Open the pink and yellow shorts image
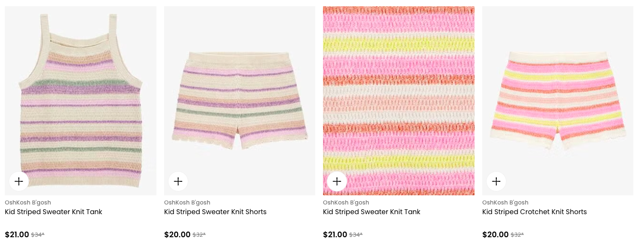 pos(558,96)
